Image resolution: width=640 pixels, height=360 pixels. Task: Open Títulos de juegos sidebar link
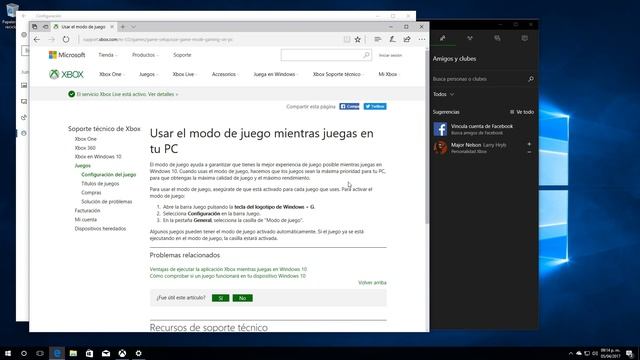coord(100,184)
